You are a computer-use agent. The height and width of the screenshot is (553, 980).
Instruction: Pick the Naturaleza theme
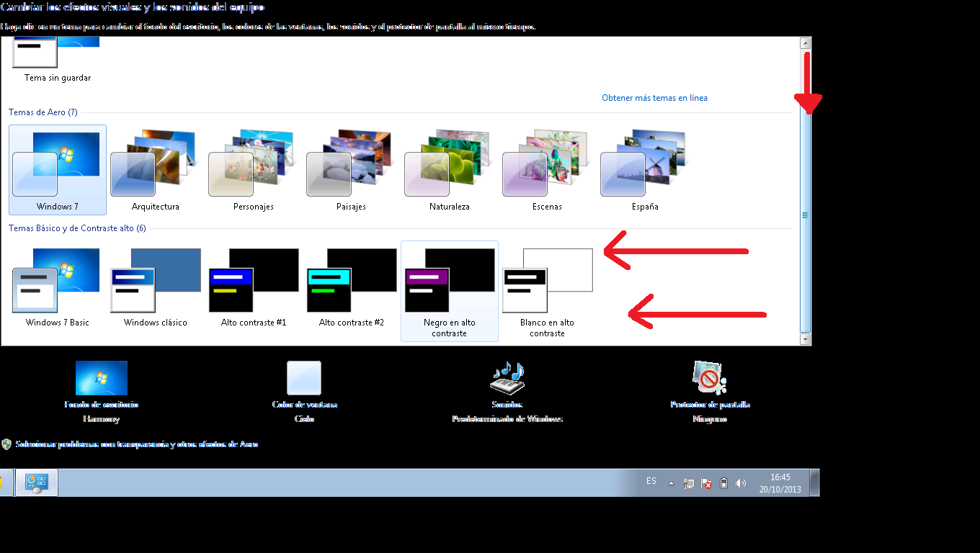click(449, 170)
